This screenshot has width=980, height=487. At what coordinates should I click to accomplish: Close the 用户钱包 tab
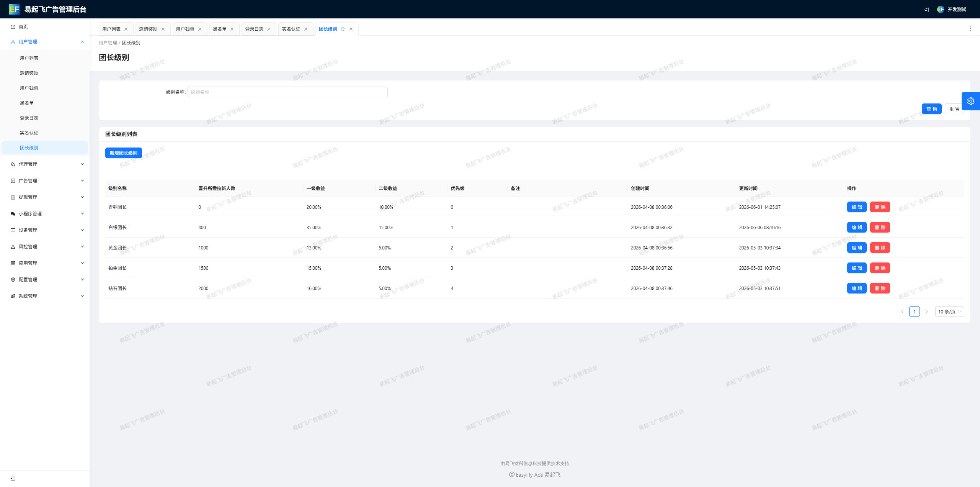click(200, 29)
